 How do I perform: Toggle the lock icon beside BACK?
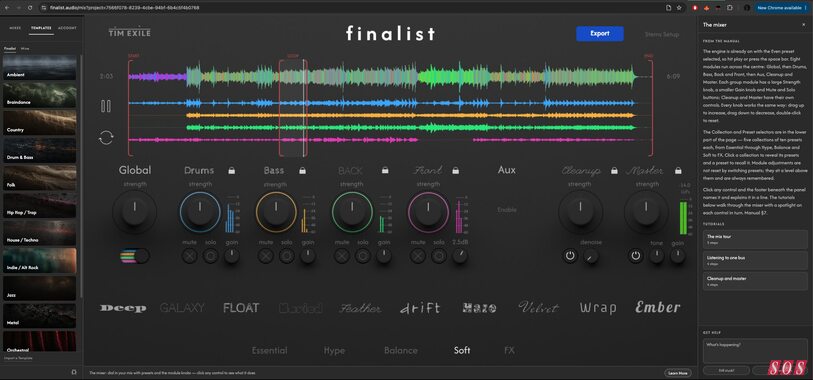(x=385, y=171)
